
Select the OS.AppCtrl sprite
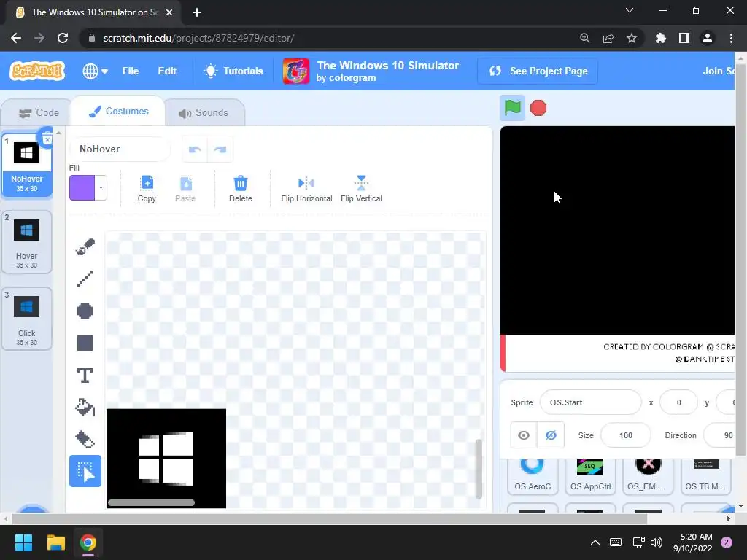590,477
